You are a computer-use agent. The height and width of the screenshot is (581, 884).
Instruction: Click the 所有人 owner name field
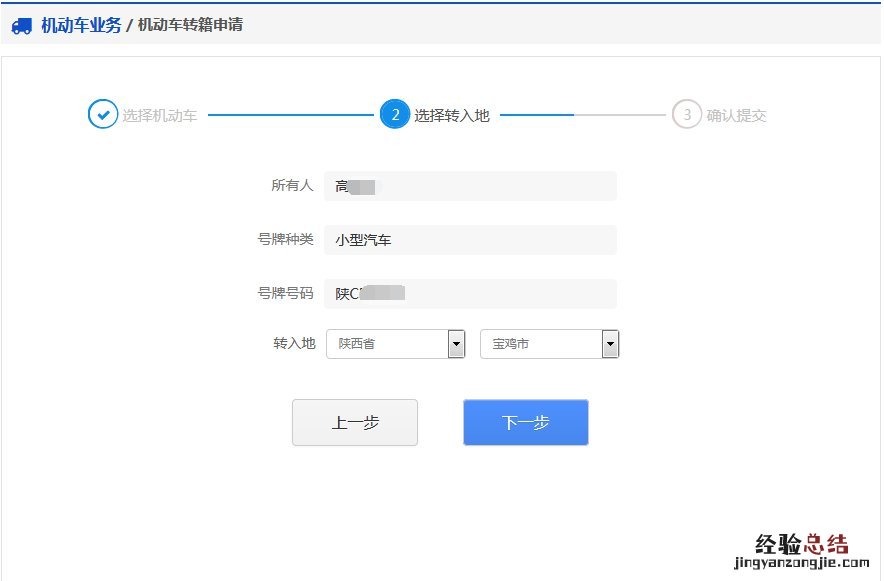[x=470, y=186]
